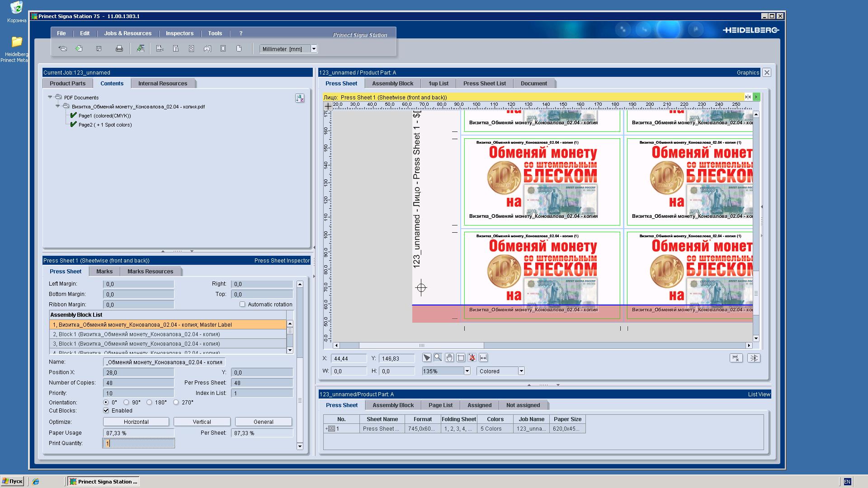Click the green next-sheet arrow in yellow bar

[757, 97]
